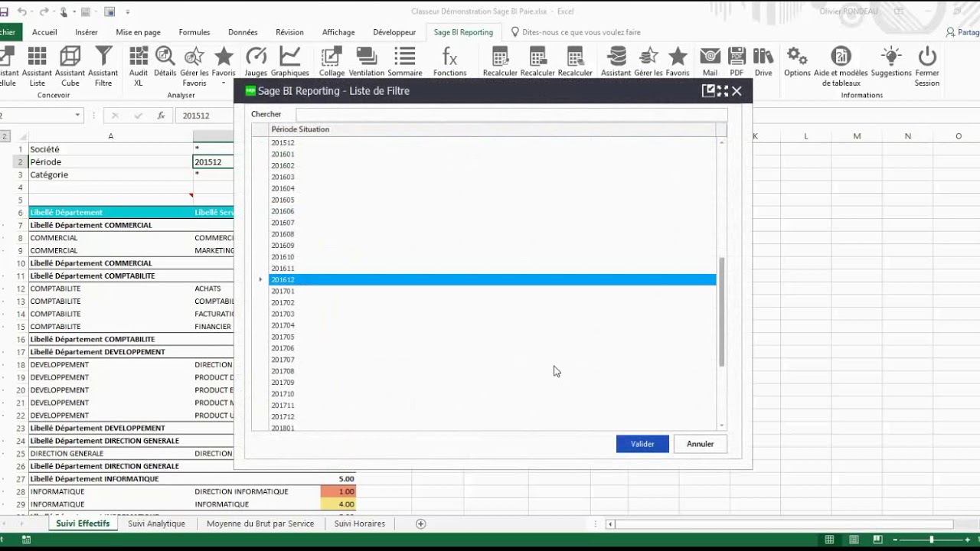The image size is (980, 551).
Task: Confirm filter with Valider button
Action: 642,444
